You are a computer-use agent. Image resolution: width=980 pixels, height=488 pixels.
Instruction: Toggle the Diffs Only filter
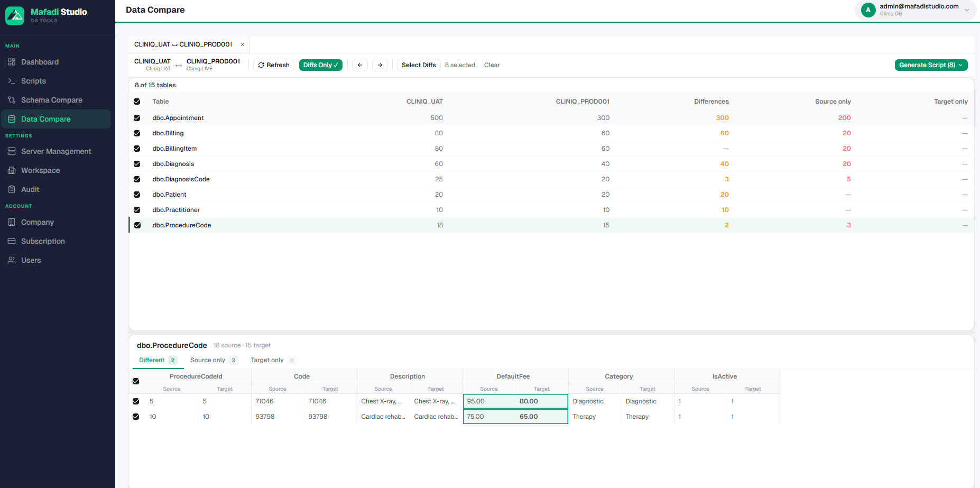pos(321,65)
